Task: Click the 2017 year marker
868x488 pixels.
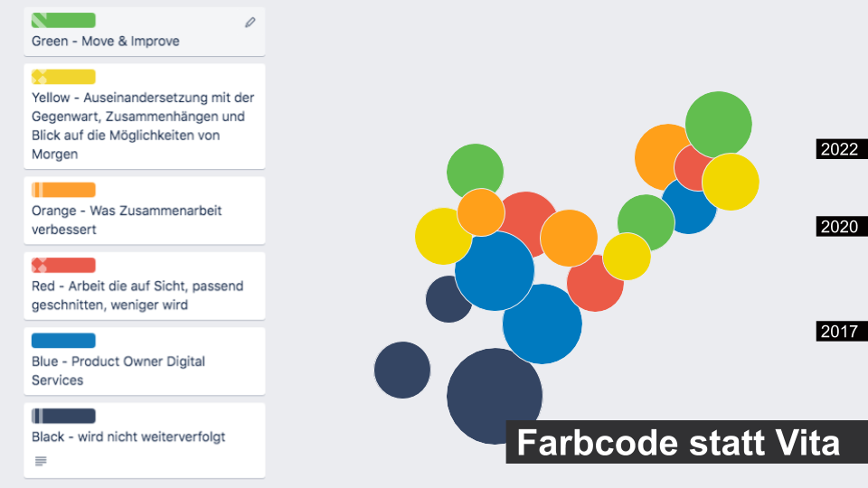Action: tap(842, 331)
